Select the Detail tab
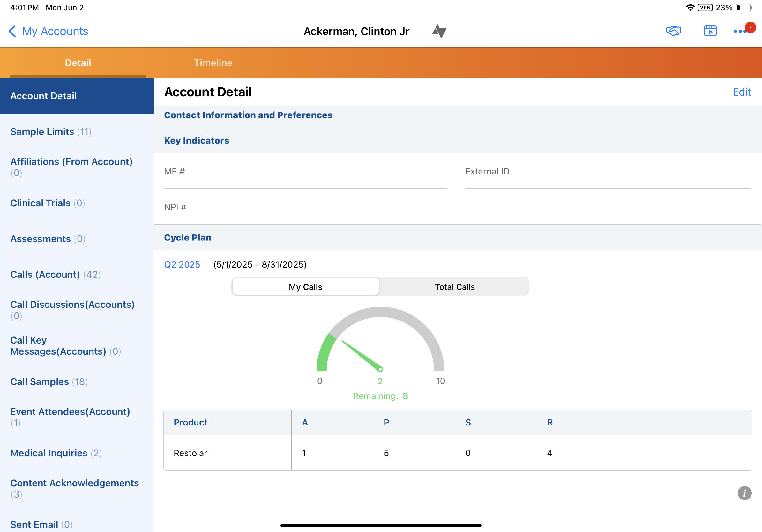 (78, 63)
